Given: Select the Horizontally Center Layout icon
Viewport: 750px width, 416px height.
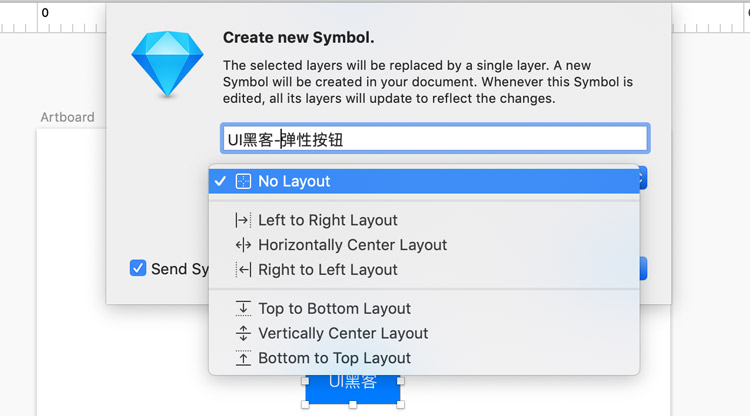Looking at the screenshot, I should (x=242, y=245).
